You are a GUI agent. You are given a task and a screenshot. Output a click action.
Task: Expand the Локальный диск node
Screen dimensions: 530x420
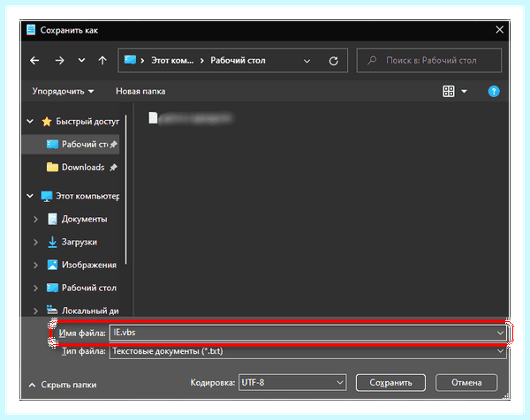pos(35,311)
